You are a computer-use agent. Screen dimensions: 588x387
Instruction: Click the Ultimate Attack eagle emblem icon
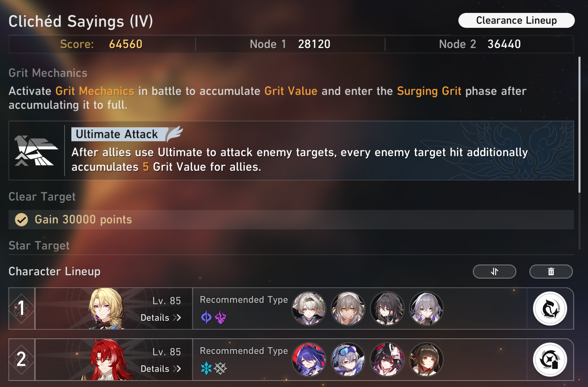(36, 151)
